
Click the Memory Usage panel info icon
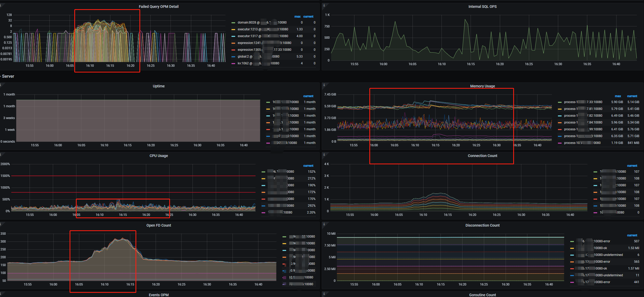[324, 85]
